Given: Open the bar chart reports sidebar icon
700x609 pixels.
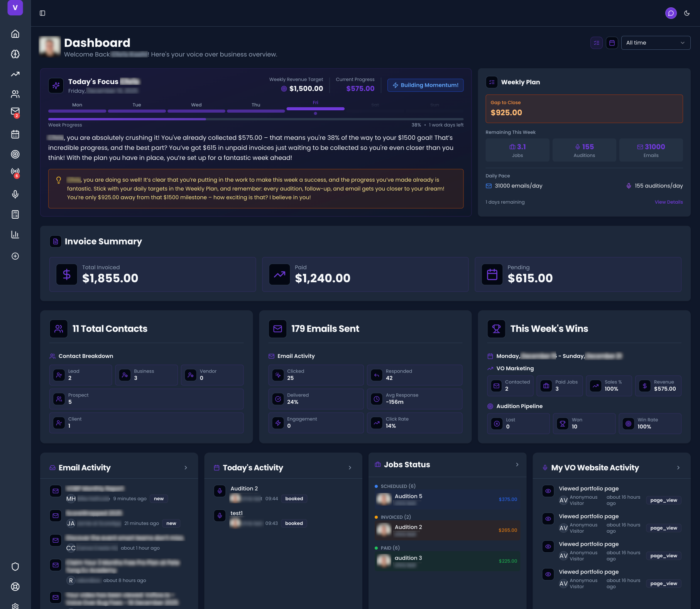Looking at the screenshot, I should (x=15, y=234).
